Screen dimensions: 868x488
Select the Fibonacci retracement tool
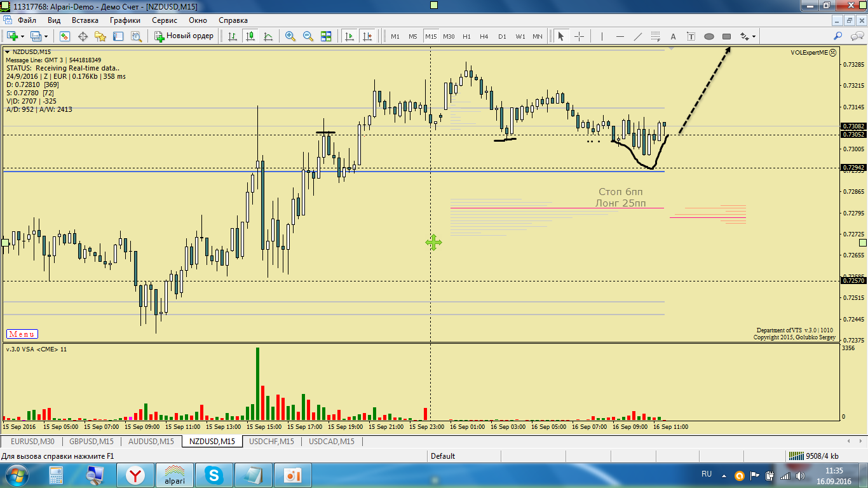point(656,36)
